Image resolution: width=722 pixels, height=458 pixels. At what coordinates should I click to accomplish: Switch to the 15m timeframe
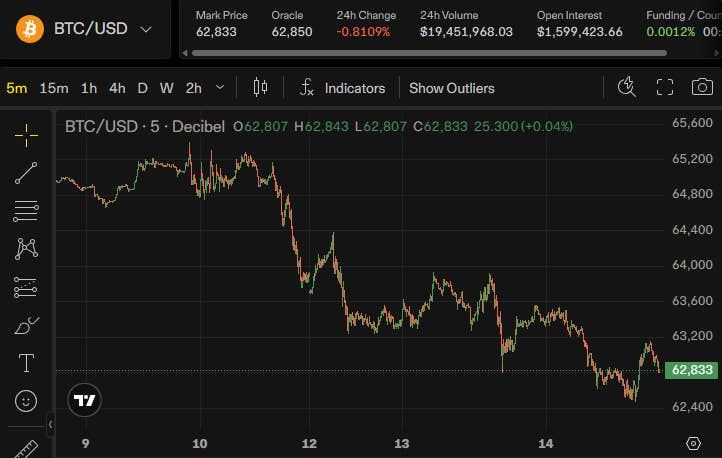click(54, 88)
